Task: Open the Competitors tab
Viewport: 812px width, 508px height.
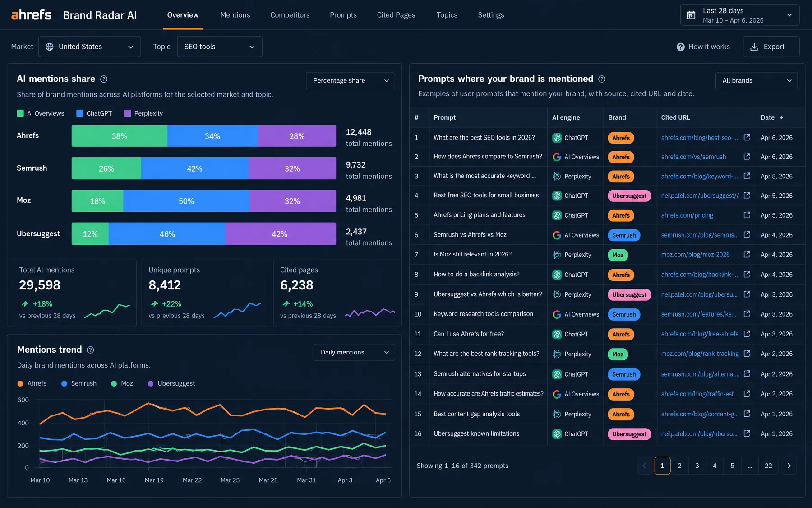Action: tap(290, 15)
